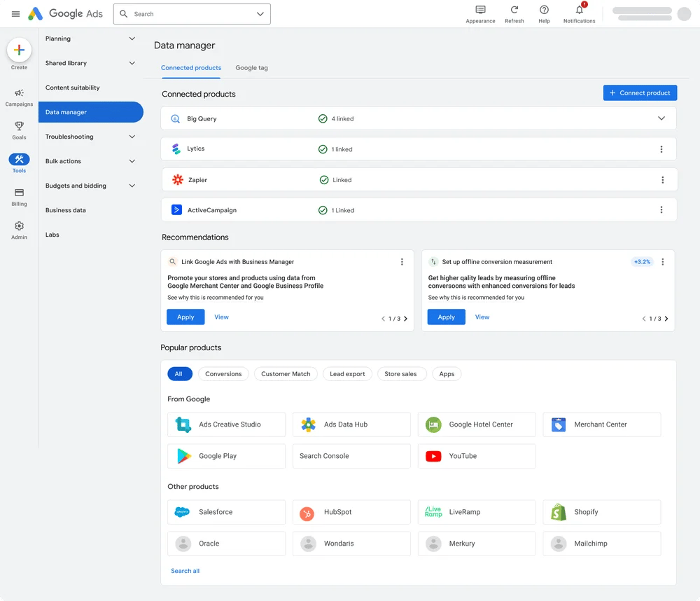This screenshot has height=601, width=700.
Task: Select HubSpot product
Action: pos(351,512)
